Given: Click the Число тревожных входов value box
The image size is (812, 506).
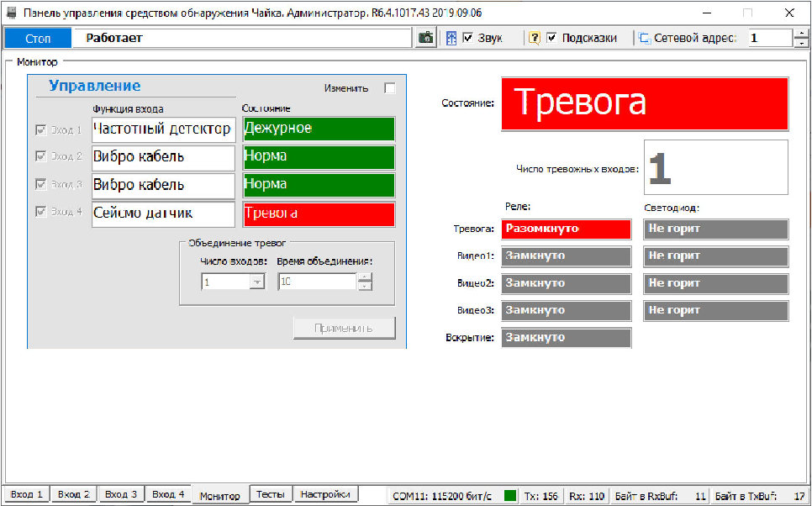Looking at the screenshot, I should tap(716, 167).
